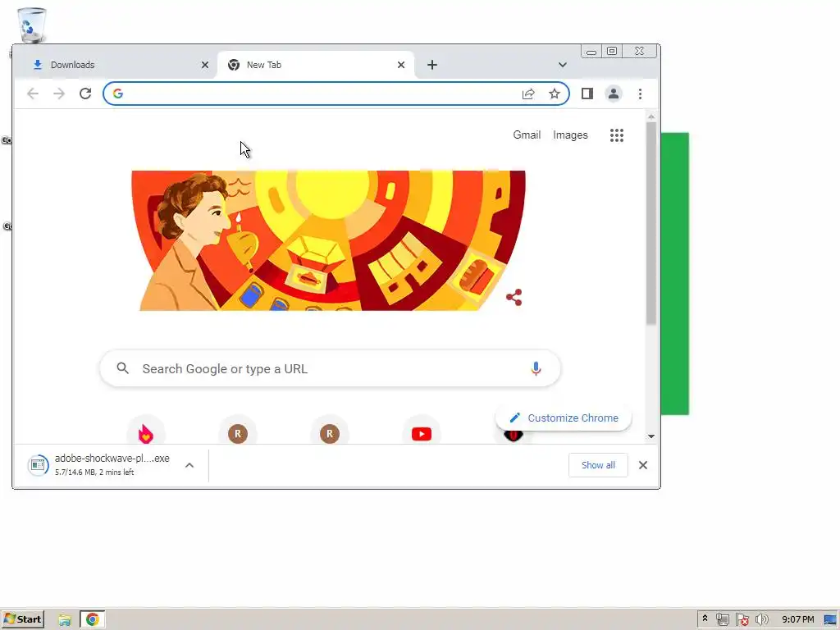Select the New Tab tab
Image resolution: width=840 pixels, height=630 pixels.
pyautogui.click(x=316, y=65)
